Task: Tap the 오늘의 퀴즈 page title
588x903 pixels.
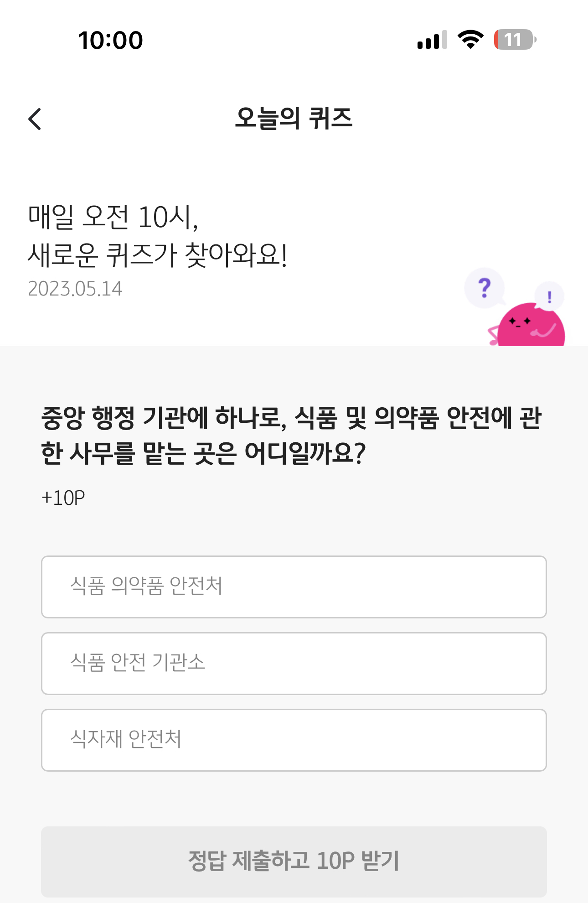Action: [294, 119]
